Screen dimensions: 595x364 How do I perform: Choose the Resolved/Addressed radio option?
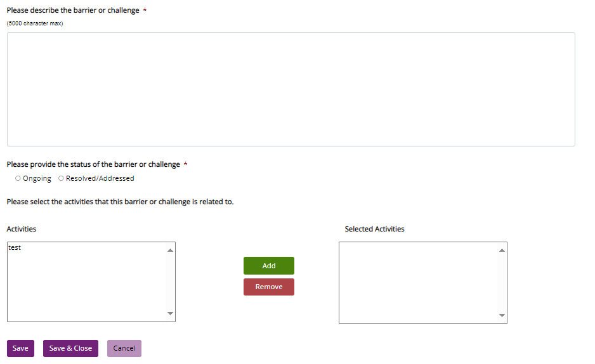click(61, 179)
